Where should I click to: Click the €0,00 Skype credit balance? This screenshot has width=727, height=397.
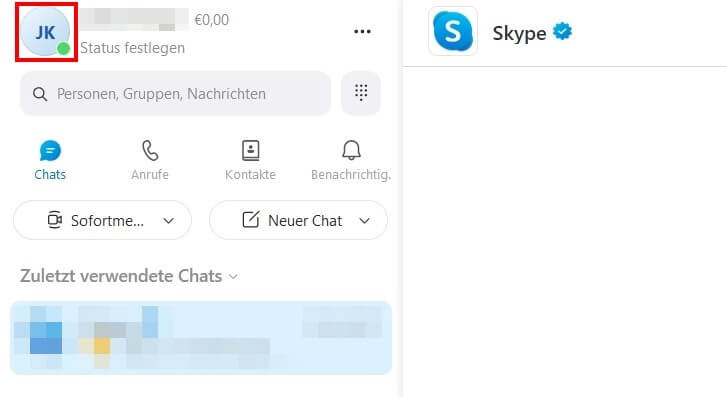tap(211, 20)
